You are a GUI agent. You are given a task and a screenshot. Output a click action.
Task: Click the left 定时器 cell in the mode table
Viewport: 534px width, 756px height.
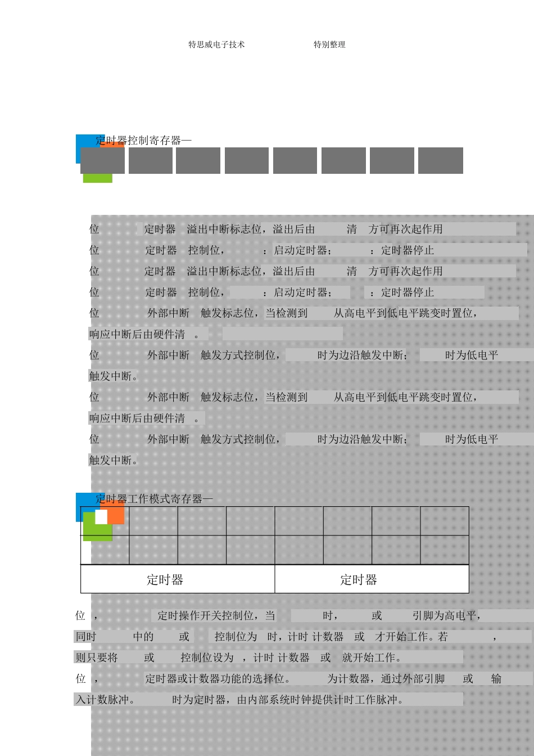(178, 579)
